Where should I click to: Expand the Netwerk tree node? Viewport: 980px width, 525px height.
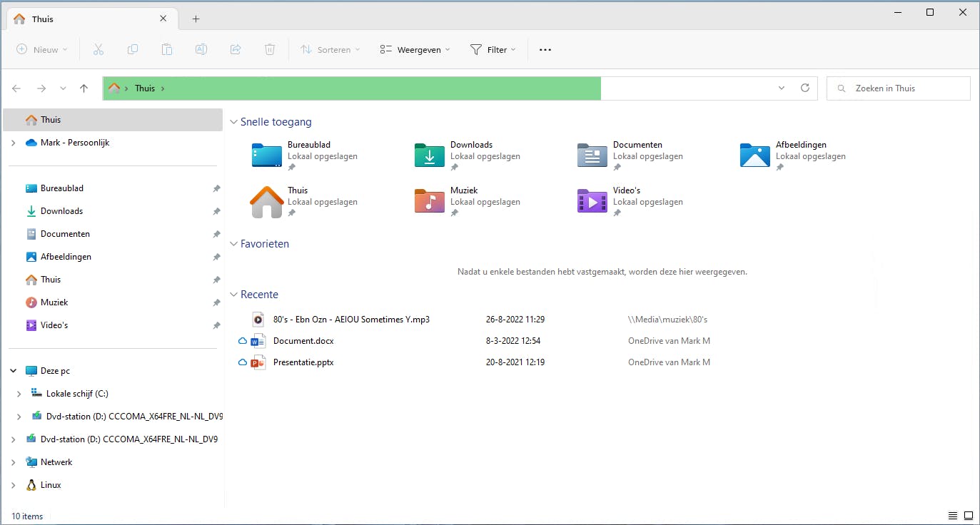(13, 462)
